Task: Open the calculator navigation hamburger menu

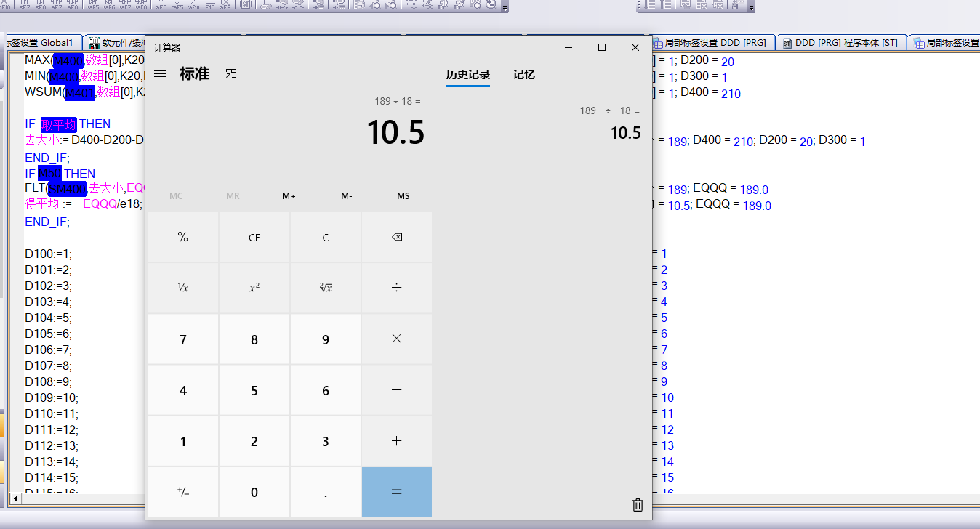Action: pyautogui.click(x=161, y=74)
